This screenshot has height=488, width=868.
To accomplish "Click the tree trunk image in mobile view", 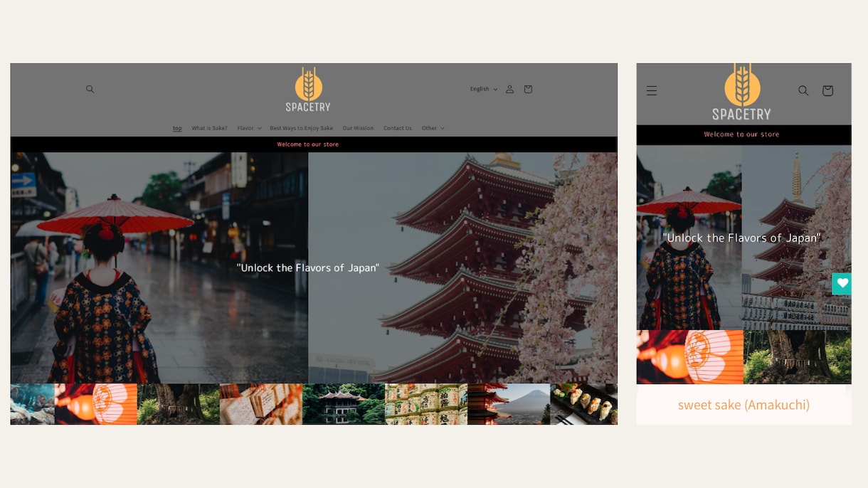I will click(x=798, y=357).
